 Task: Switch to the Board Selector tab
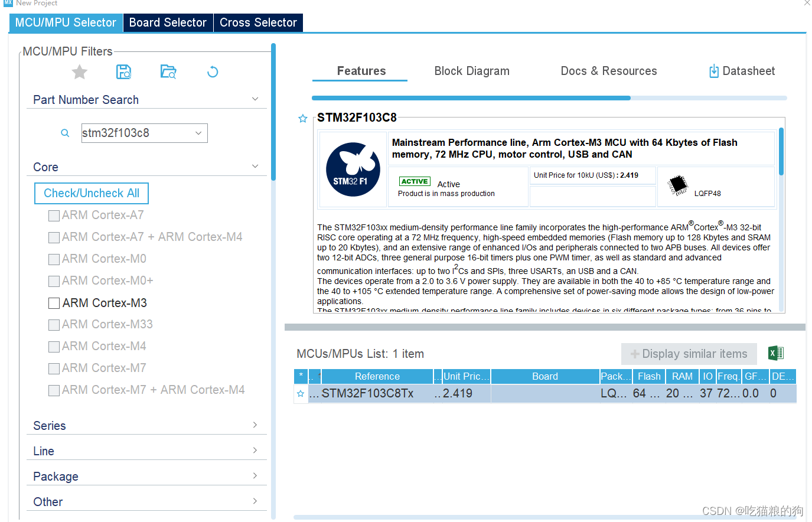tap(168, 22)
